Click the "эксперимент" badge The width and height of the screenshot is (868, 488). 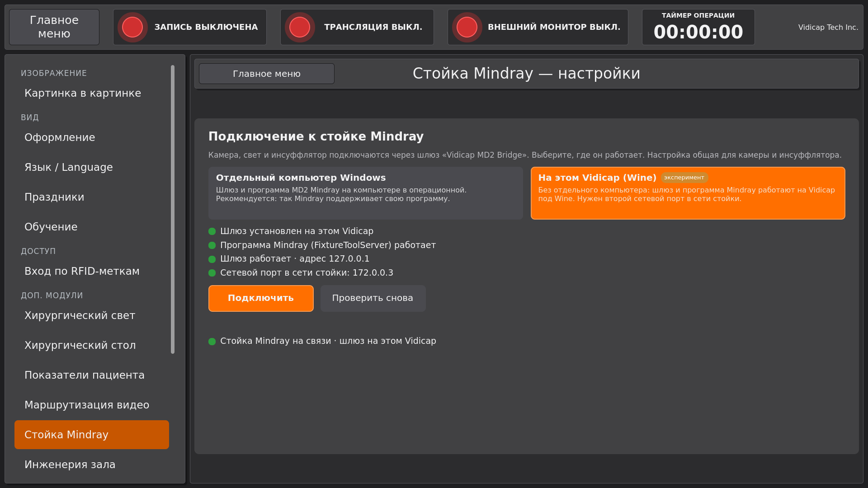click(x=684, y=178)
